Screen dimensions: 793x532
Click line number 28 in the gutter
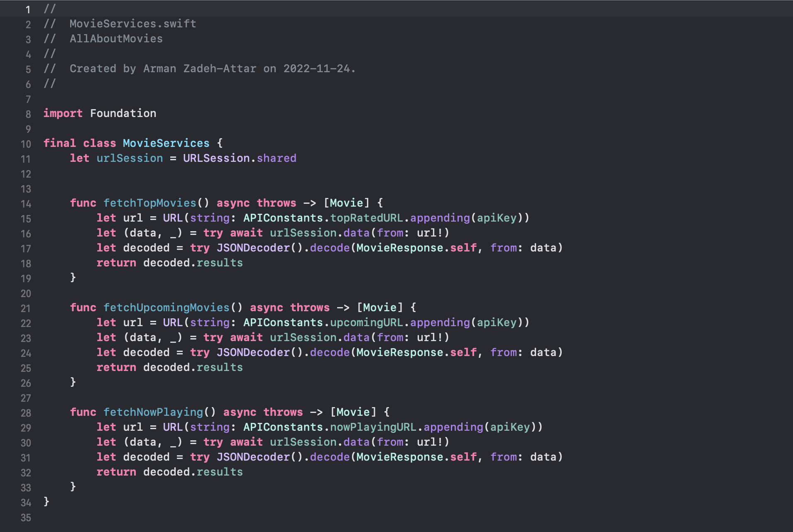click(x=26, y=413)
